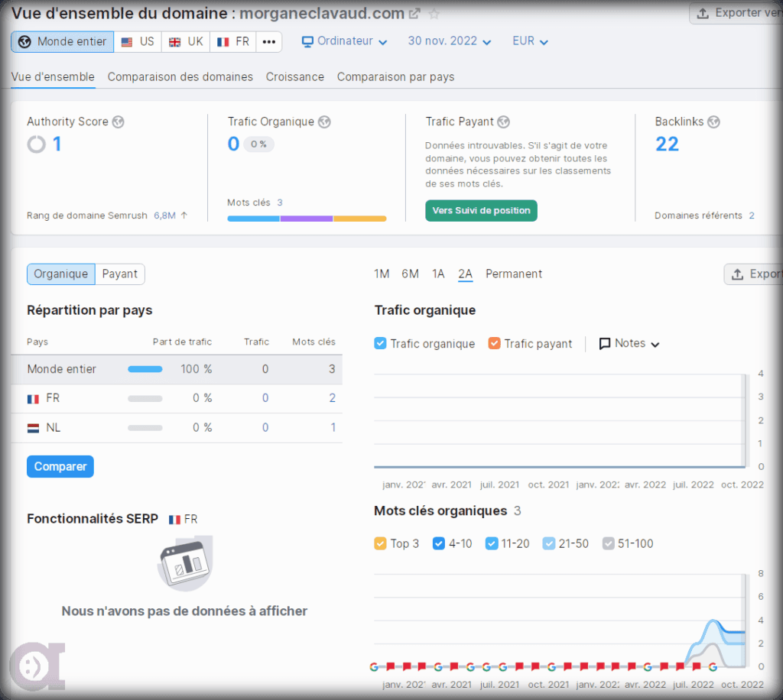Uncheck the Trafic organique checkbox

coord(380,344)
